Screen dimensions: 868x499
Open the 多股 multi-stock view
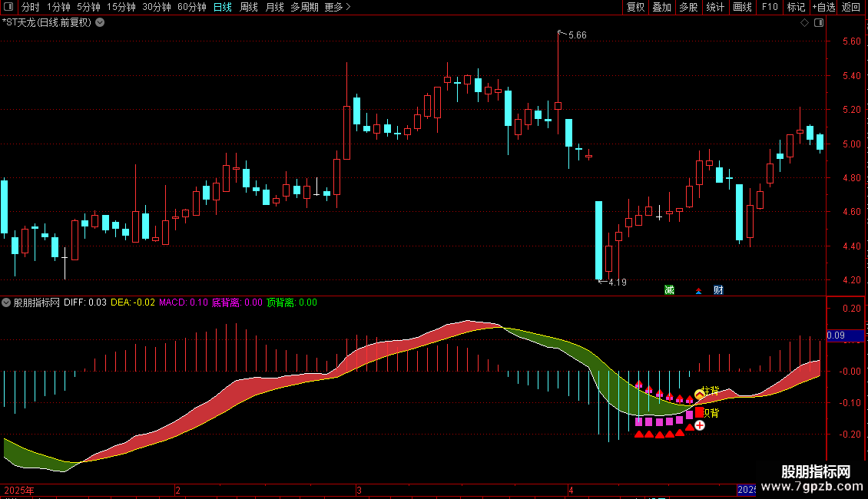click(688, 7)
